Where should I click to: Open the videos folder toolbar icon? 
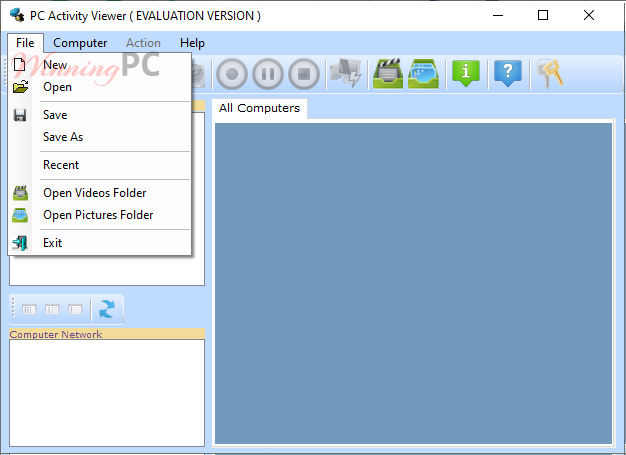(388, 73)
